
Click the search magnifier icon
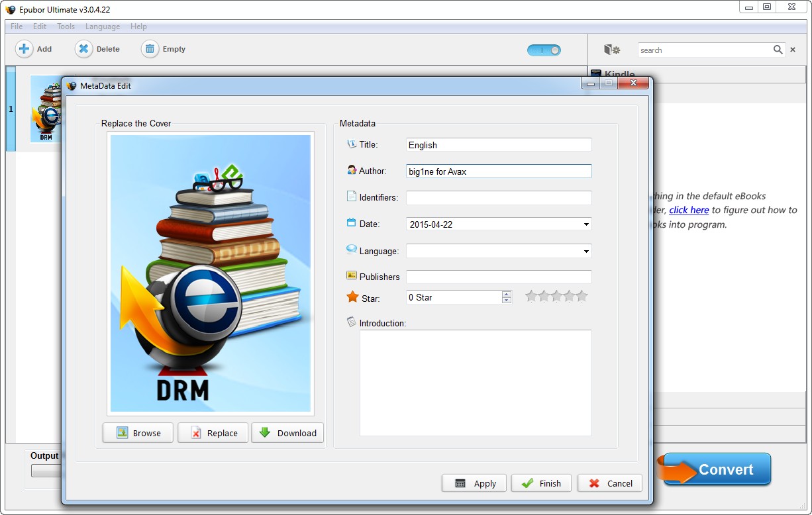tap(778, 50)
